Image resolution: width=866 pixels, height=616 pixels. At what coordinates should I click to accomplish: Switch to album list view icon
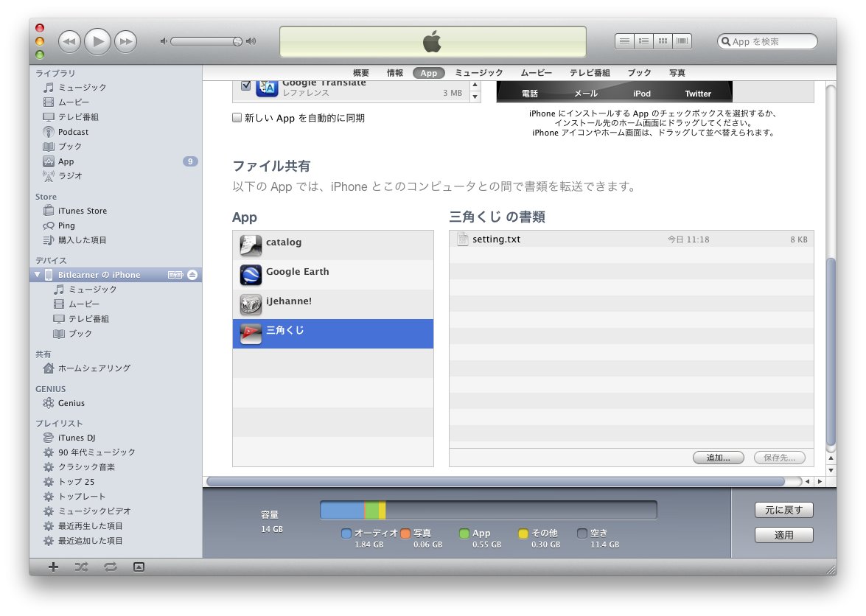click(643, 41)
